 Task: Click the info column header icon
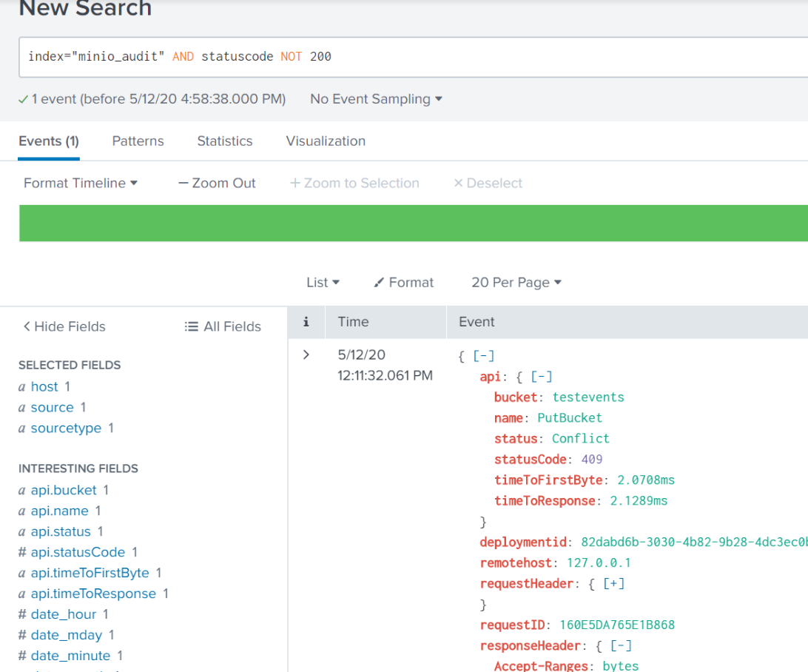click(306, 322)
